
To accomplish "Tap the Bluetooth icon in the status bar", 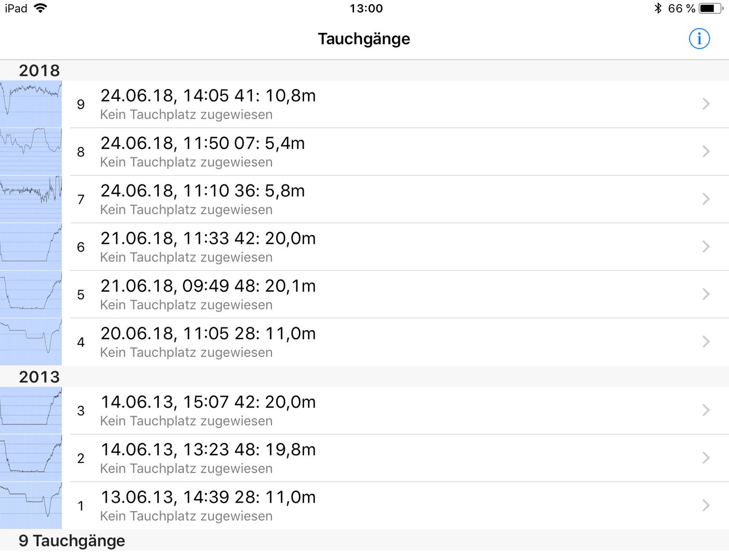I will coord(658,8).
